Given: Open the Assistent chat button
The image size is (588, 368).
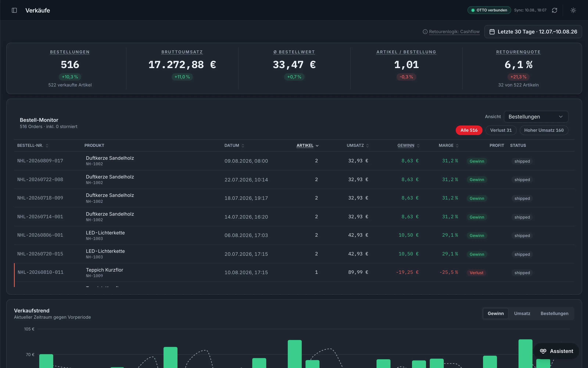Looking at the screenshot, I should coord(556,351).
